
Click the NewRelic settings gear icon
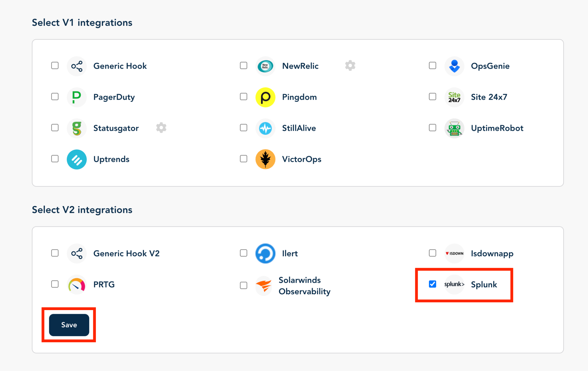coord(350,66)
